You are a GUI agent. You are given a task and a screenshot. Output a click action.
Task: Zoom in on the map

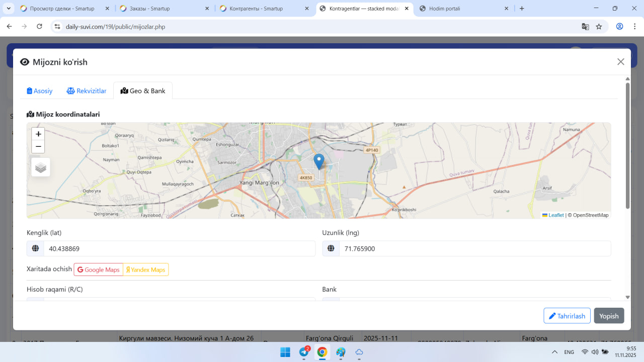tap(38, 134)
